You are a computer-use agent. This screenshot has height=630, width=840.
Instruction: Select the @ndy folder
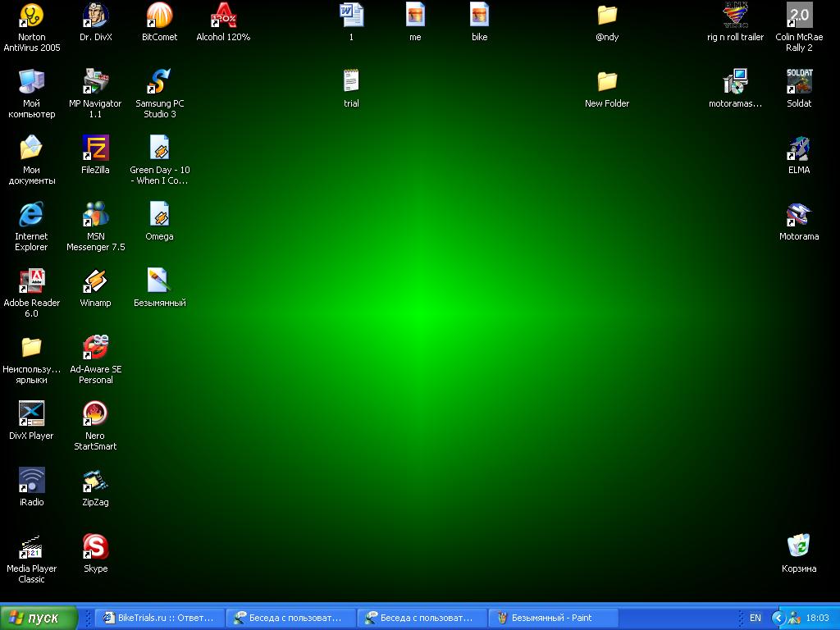click(x=607, y=16)
